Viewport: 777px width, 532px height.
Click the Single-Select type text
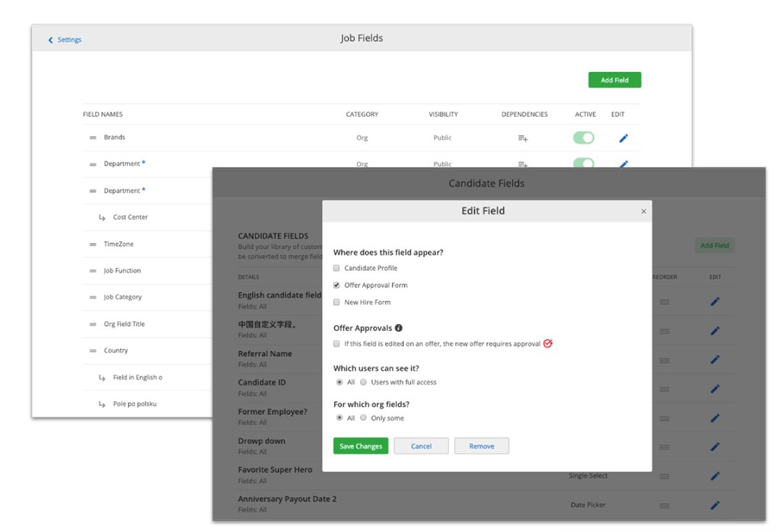click(588, 475)
